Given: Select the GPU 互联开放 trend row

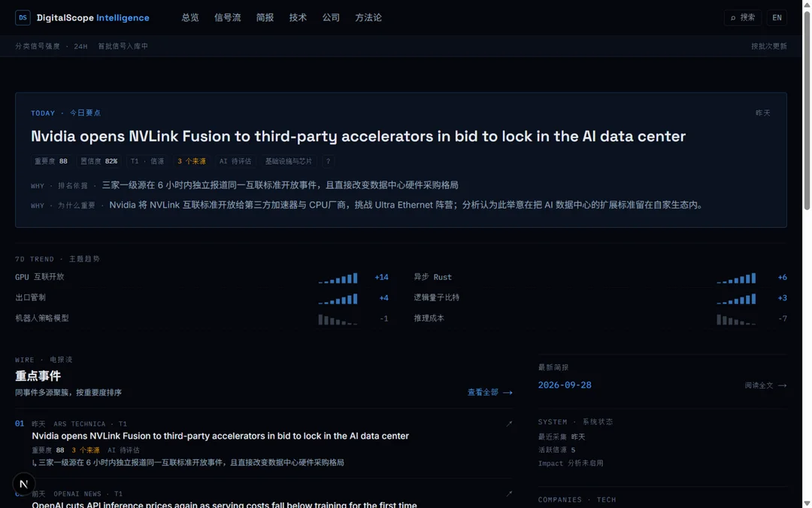Looking at the screenshot, I should [201, 277].
